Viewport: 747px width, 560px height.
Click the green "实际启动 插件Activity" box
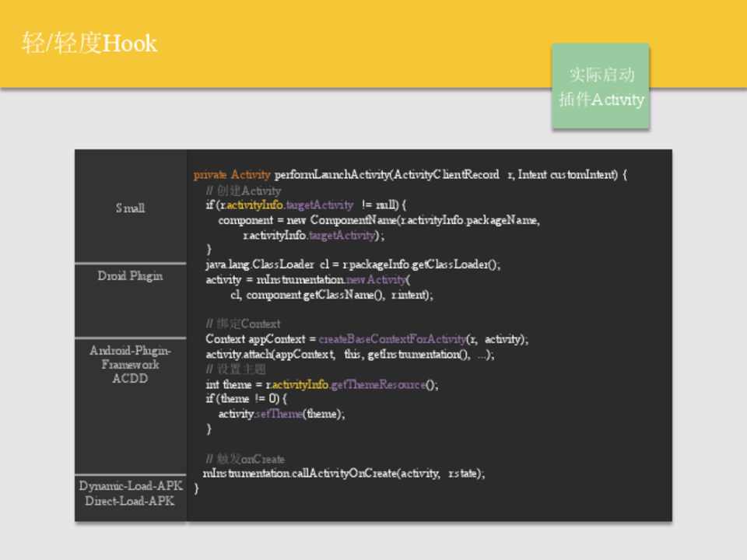pos(601,86)
